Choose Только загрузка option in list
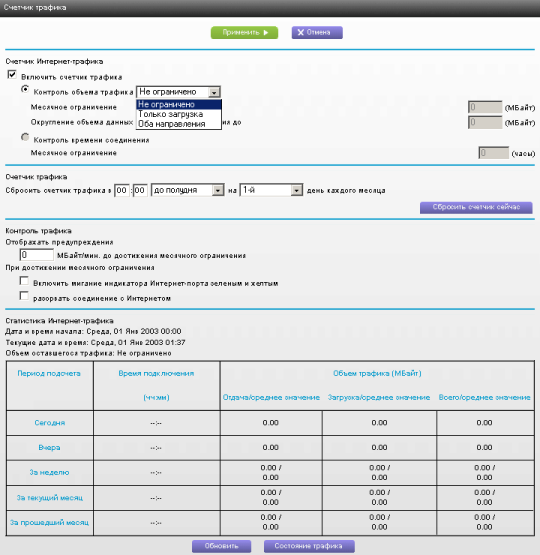 point(179,114)
